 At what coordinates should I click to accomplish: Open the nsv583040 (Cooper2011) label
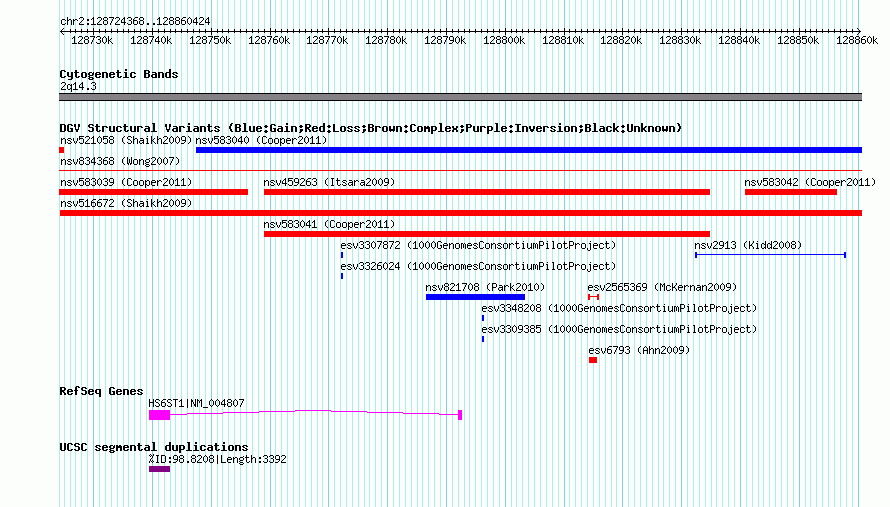click(261, 140)
